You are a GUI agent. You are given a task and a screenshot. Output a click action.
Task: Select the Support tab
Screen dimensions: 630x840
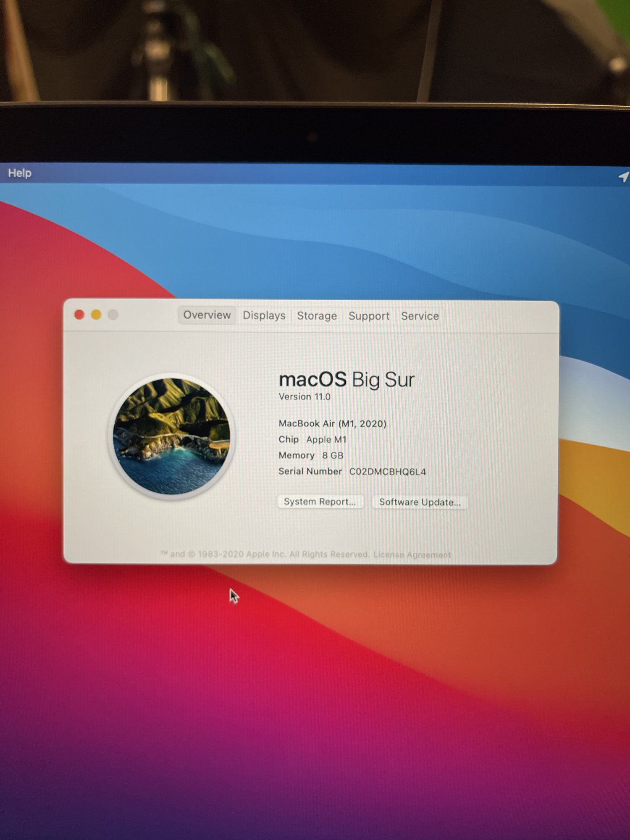tap(369, 316)
